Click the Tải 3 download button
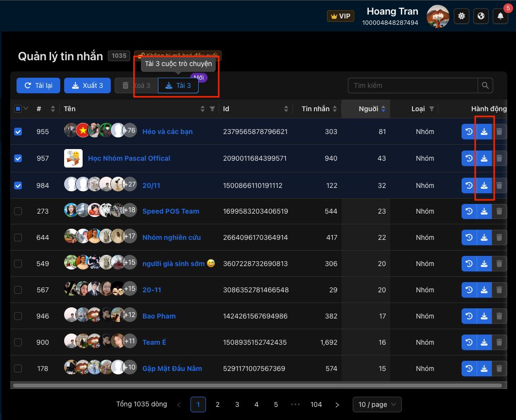 coord(178,85)
